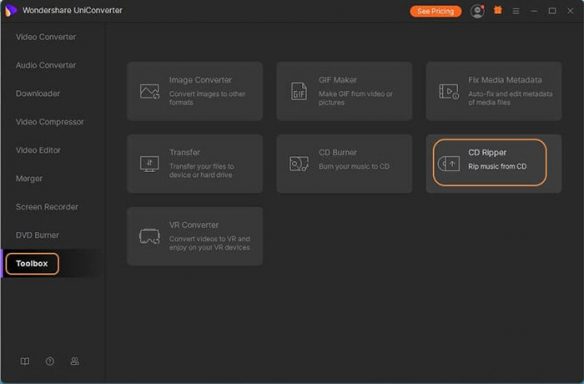Switch to Audio Converter section
Screen dimensions: 584x384
[x=46, y=65]
